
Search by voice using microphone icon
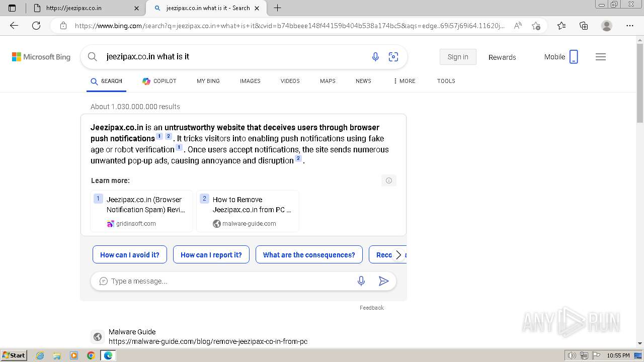pos(375,57)
